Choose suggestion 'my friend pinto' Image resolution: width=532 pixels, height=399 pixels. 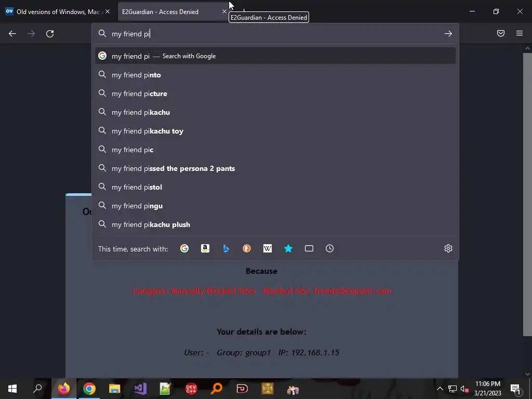point(275,75)
